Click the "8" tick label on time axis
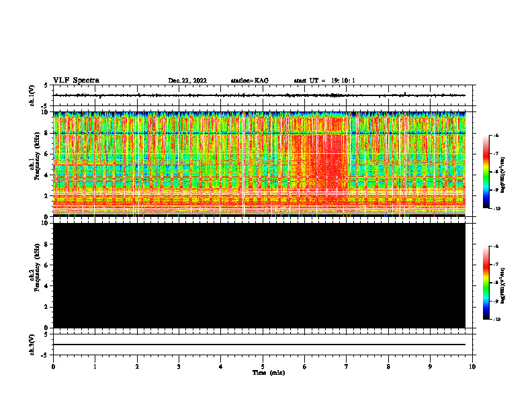 point(388,367)
